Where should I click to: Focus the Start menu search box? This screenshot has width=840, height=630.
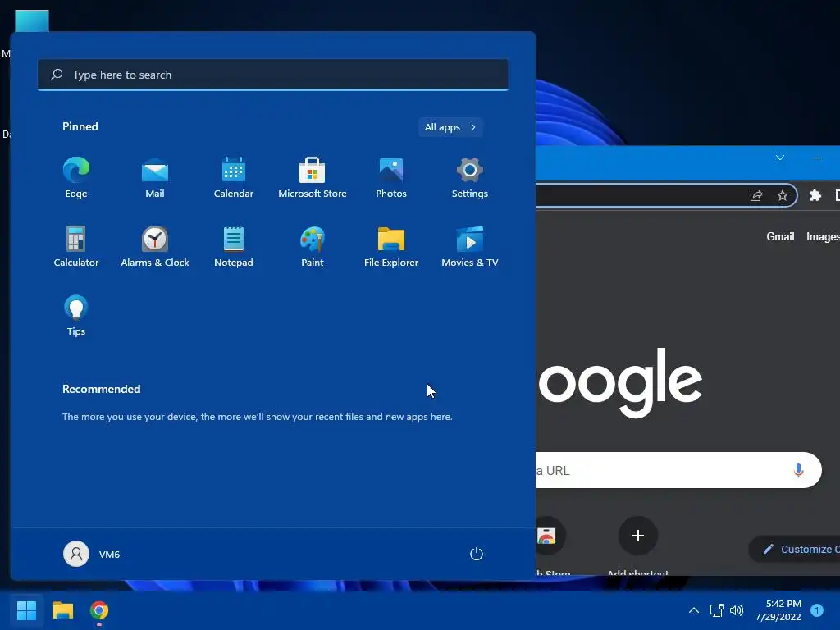(273, 75)
